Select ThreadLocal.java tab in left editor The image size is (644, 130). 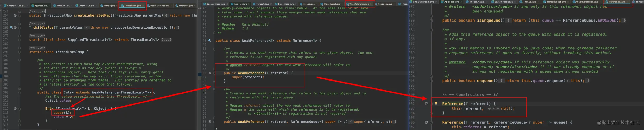tap(132, 6)
